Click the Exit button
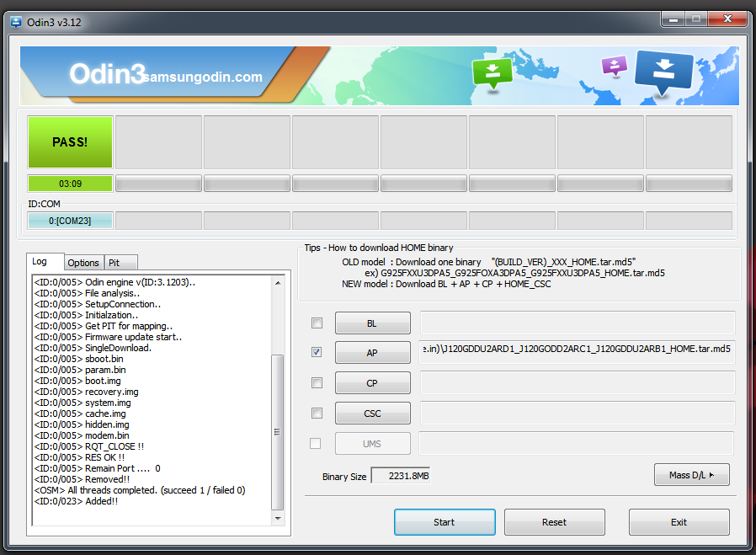Image resolution: width=756 pixels, height=555 pixels. coord(679,522)
